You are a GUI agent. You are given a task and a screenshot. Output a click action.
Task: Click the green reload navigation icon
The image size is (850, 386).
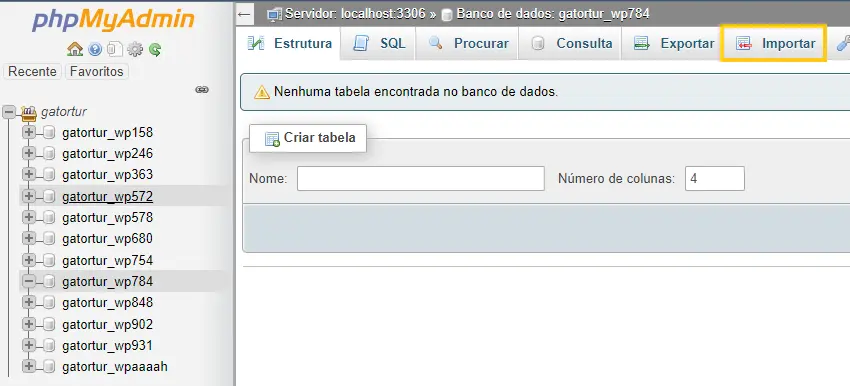pos(155,50)
